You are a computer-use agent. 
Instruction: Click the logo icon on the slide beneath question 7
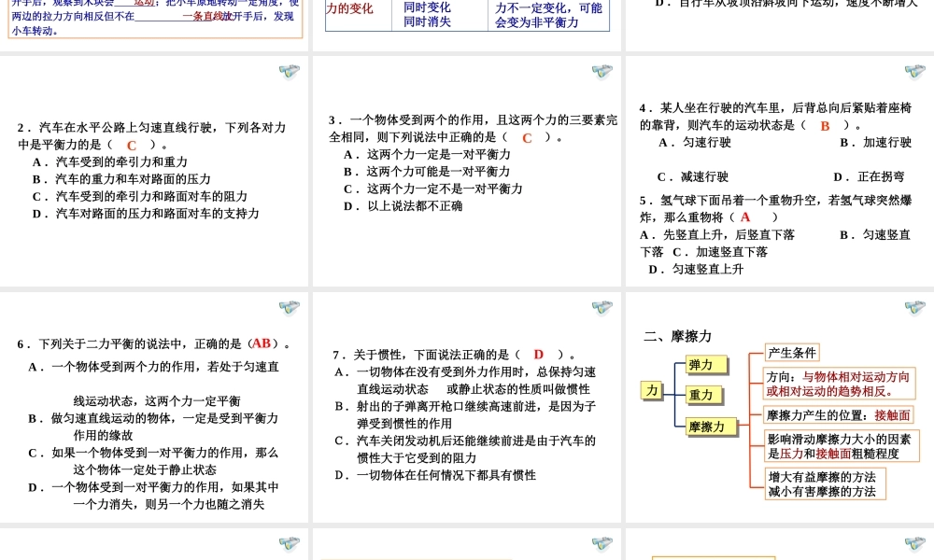click(x=602, y=543)
